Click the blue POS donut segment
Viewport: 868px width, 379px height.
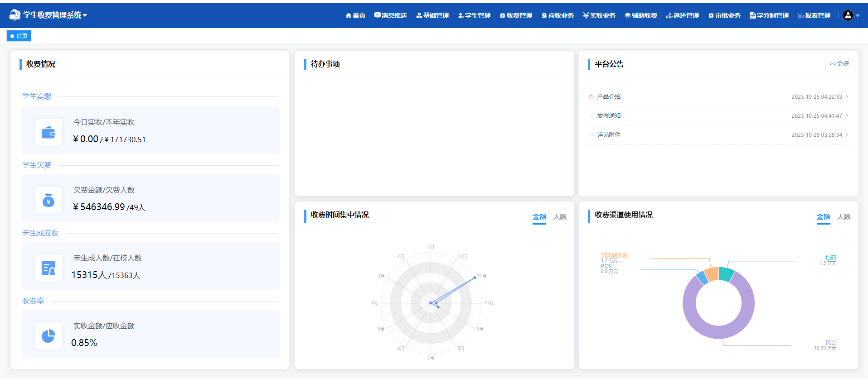coord(702,278)
